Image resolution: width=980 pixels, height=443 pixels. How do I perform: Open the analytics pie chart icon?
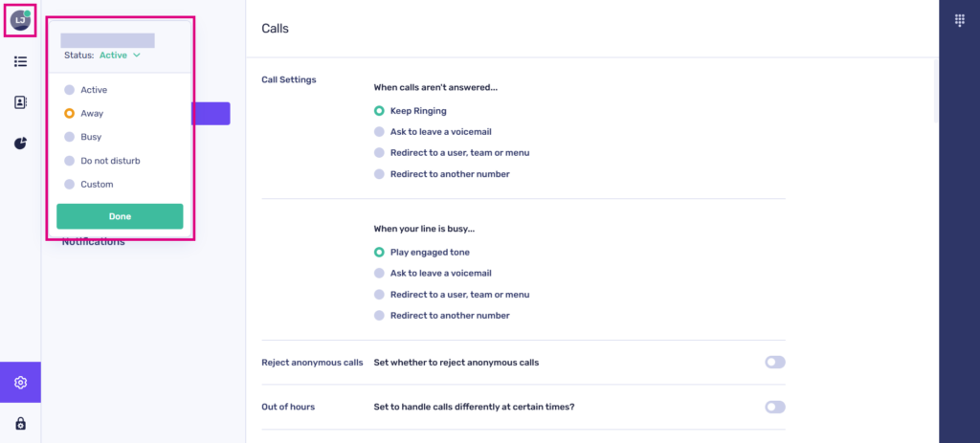20,144
